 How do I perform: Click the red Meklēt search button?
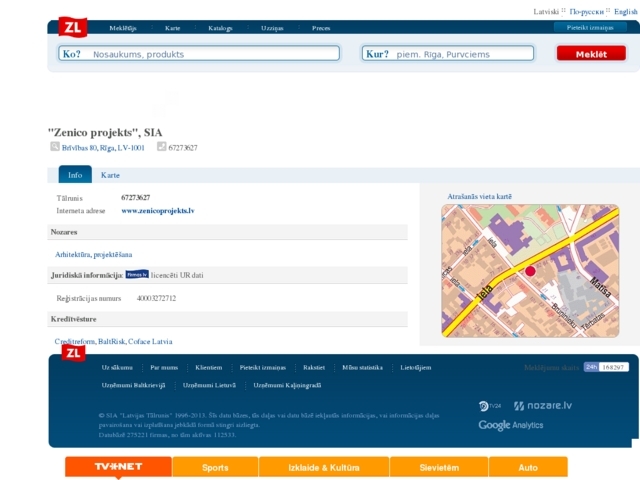point(591,53)
